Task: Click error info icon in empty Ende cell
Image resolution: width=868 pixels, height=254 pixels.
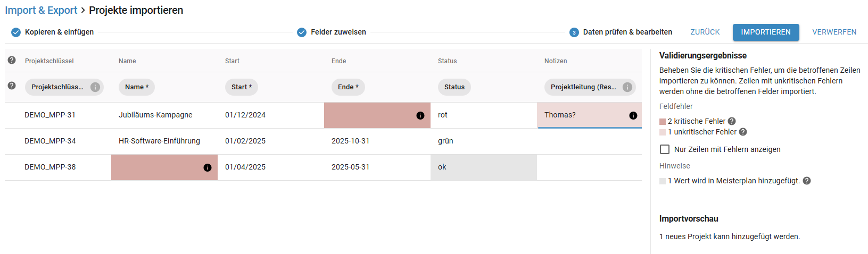Action: [x=420, y=115]
